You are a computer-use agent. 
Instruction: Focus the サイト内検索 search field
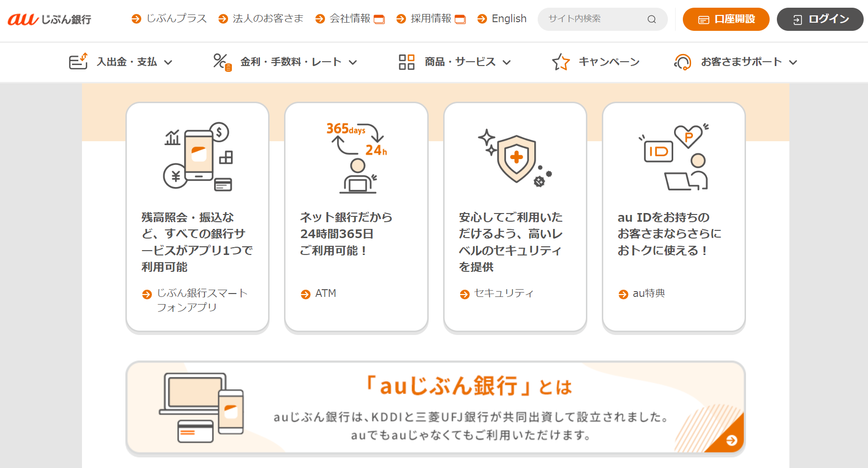pyautogui.click(x=593, y=19)
